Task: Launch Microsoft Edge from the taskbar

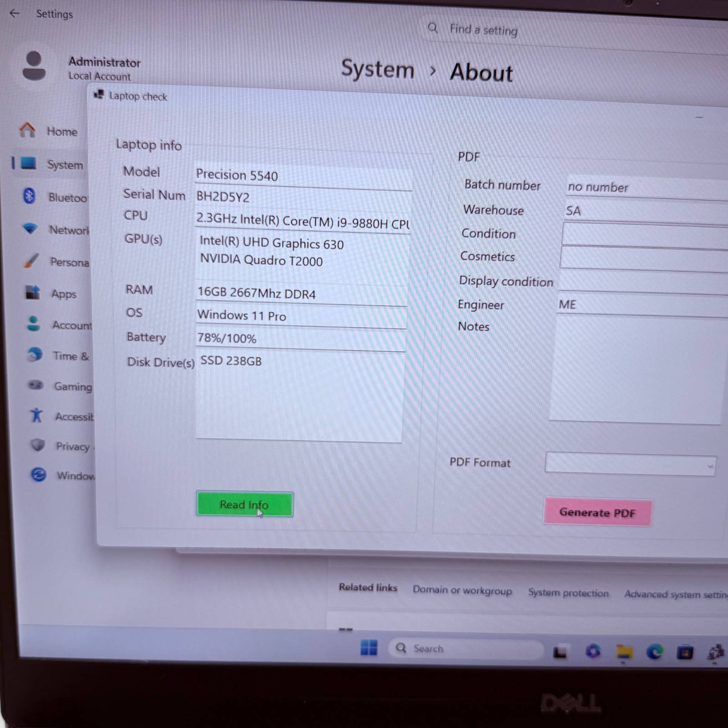Action: point(655,652)
